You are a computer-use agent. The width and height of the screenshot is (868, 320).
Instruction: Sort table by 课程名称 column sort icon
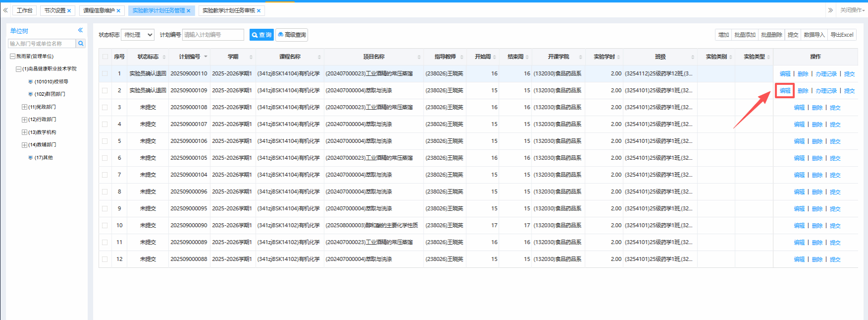click(x=319, y=57)
